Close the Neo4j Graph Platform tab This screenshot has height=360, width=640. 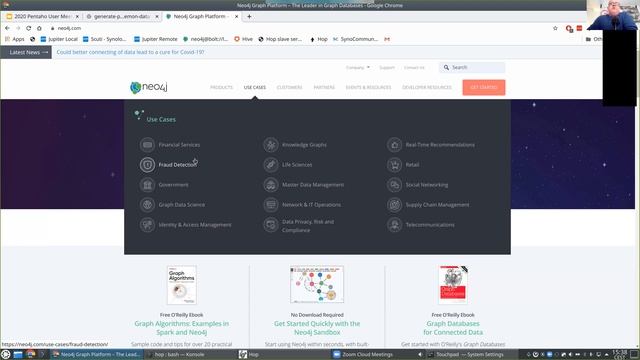[x=236, y=16]
